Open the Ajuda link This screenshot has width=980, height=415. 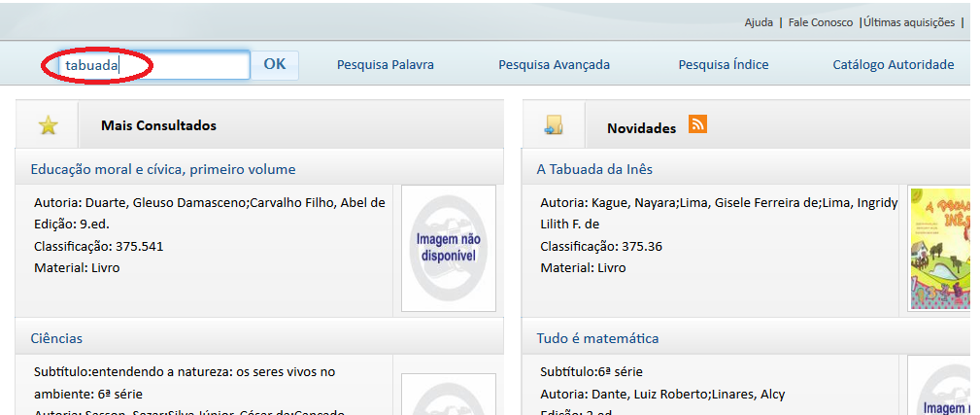pos(759,22)
